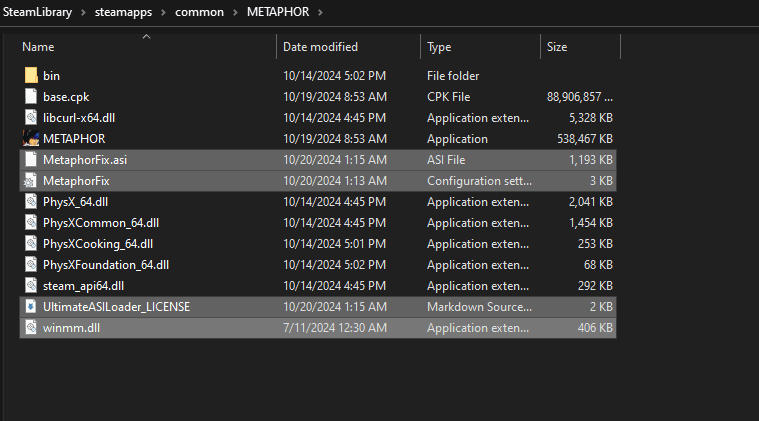759x421 pixels.
Task: Click the libcurl-x64.dll file icon
Action: coord(30,118)
